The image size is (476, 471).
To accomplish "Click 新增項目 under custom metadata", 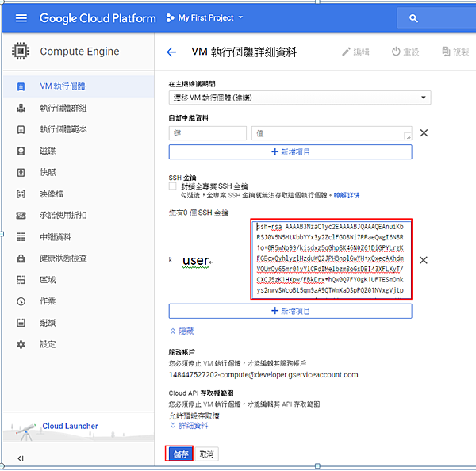I will tap(290, 151).
